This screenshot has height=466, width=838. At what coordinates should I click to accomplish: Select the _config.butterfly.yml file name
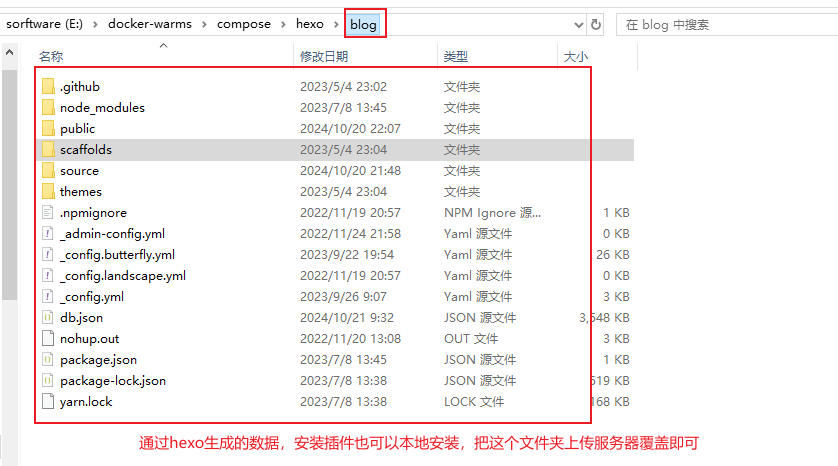(x=117, y=254)
